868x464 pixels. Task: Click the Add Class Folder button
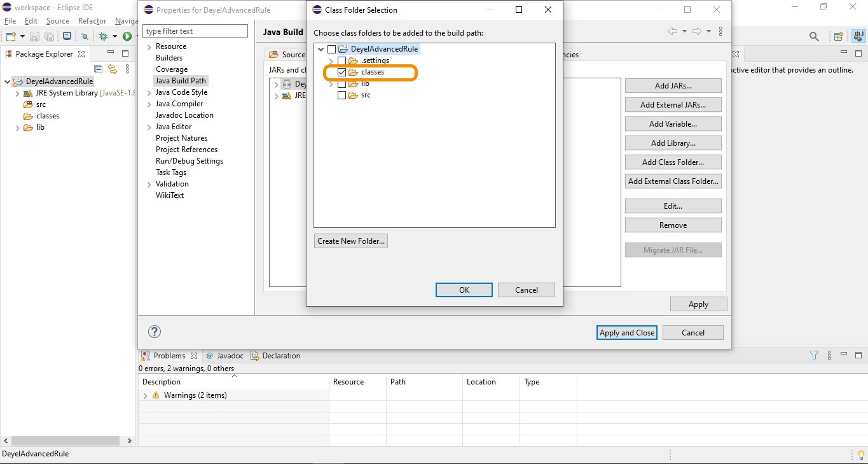[673, 162]
